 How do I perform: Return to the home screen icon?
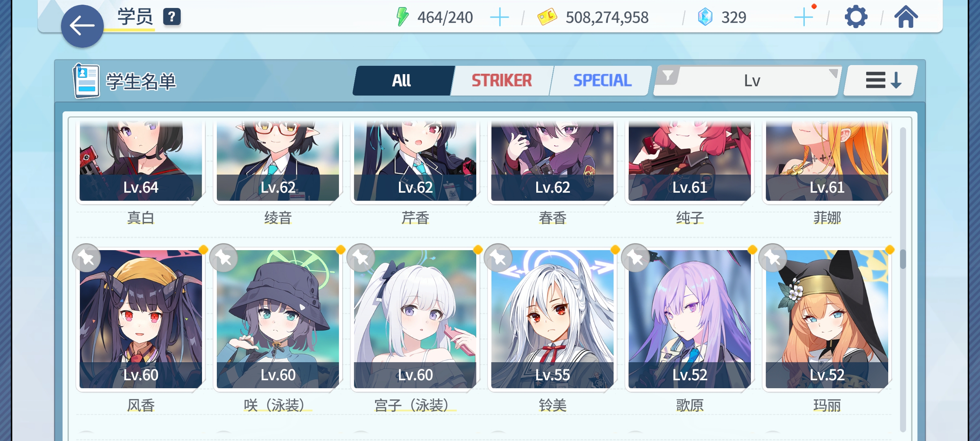pos(906,17)
